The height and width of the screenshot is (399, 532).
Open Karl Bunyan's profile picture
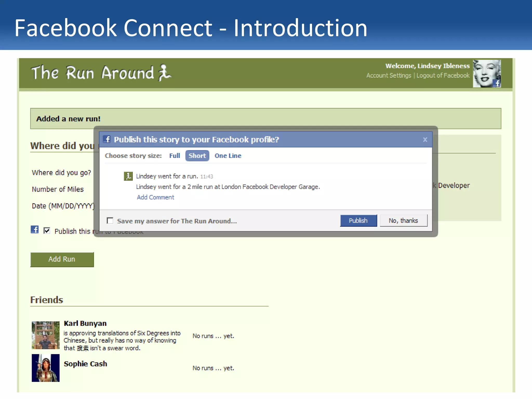pos(45,335)
